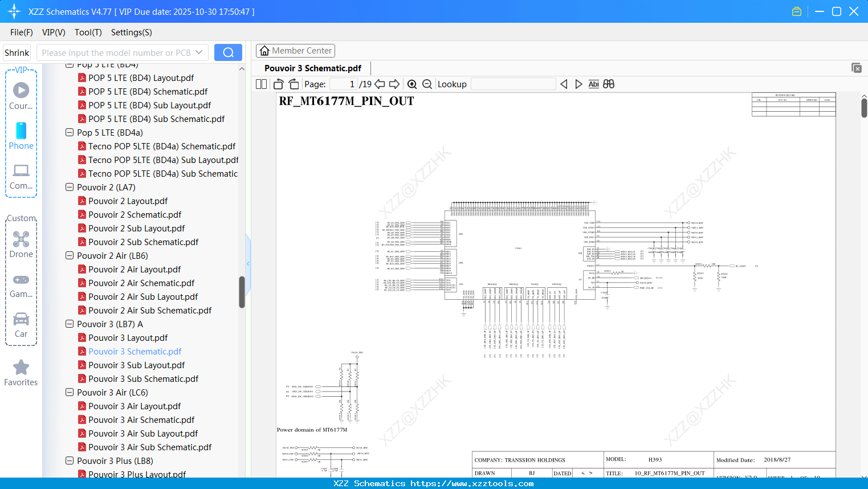Image resolution: width=868 pixels, height=489 pixels.
Task: Rotate the schematic page clockwise
Action: [x=293, y=84]
